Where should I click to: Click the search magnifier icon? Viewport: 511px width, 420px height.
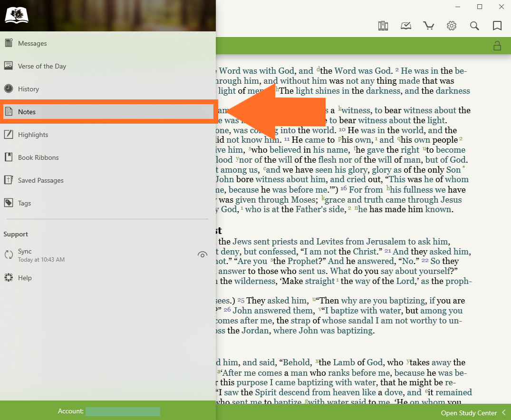pyautogui.click(x=474, y=26)
